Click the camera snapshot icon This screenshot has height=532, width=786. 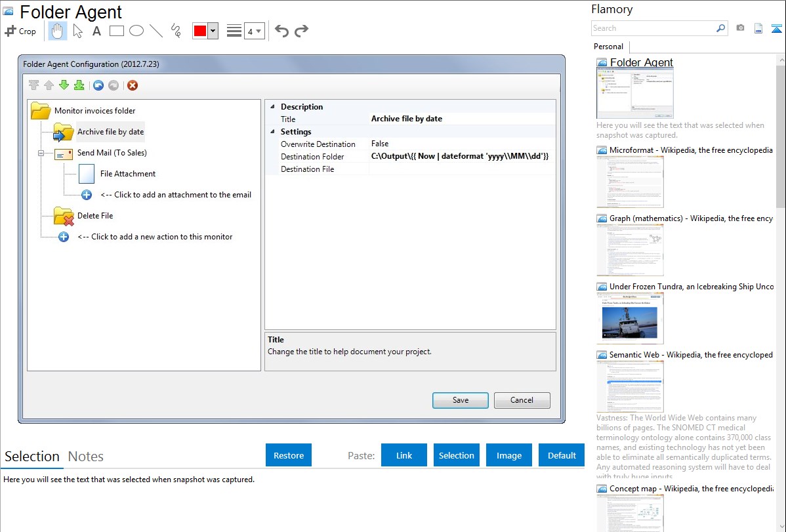(740, 28)
